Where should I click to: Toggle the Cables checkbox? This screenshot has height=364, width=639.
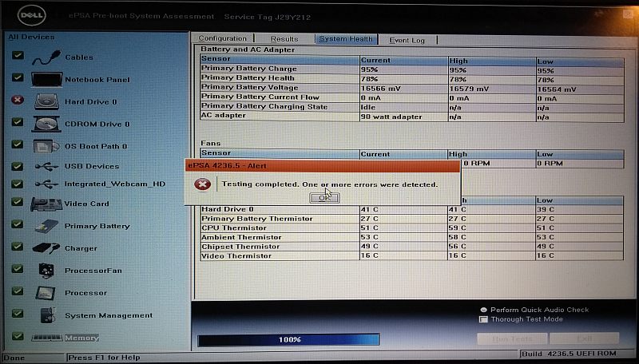pyautogui.click(x=18, y=55)
